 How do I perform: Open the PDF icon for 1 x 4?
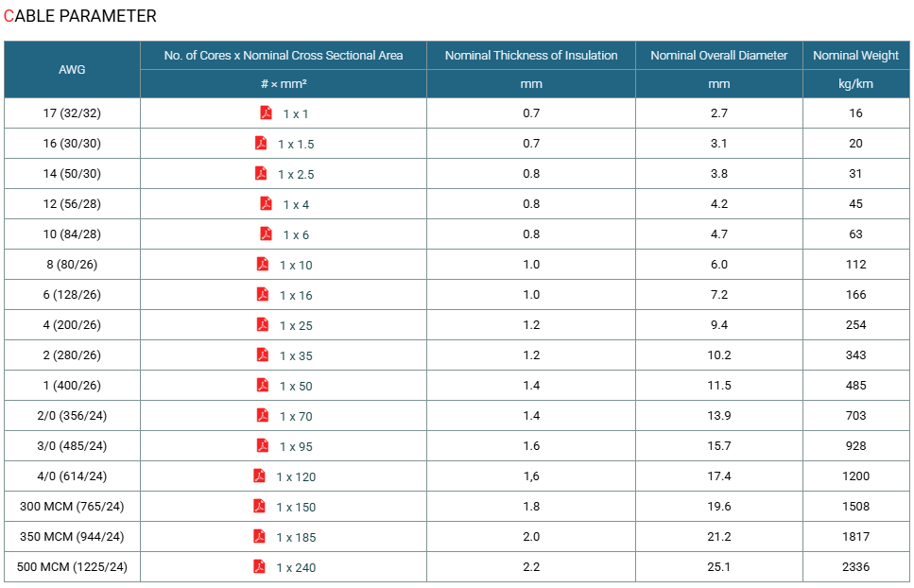click(266, 203)
